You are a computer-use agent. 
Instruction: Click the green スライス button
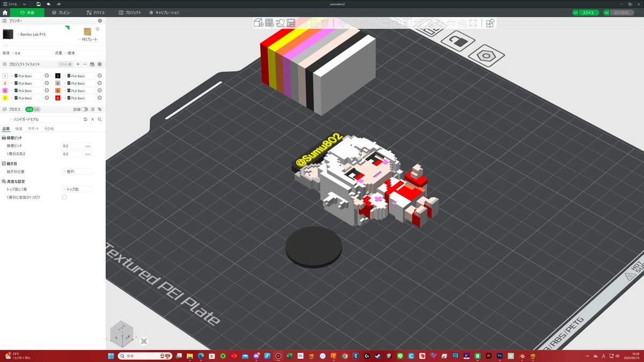[589, 12]
